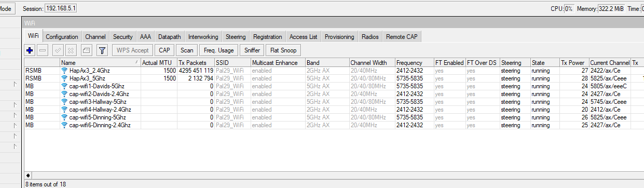Viewport: 644px width, 188px height.
Task: Click WiFi icon of cap-wifi2-Davids-2.4Ghz row
Action: tap(64, 94)
